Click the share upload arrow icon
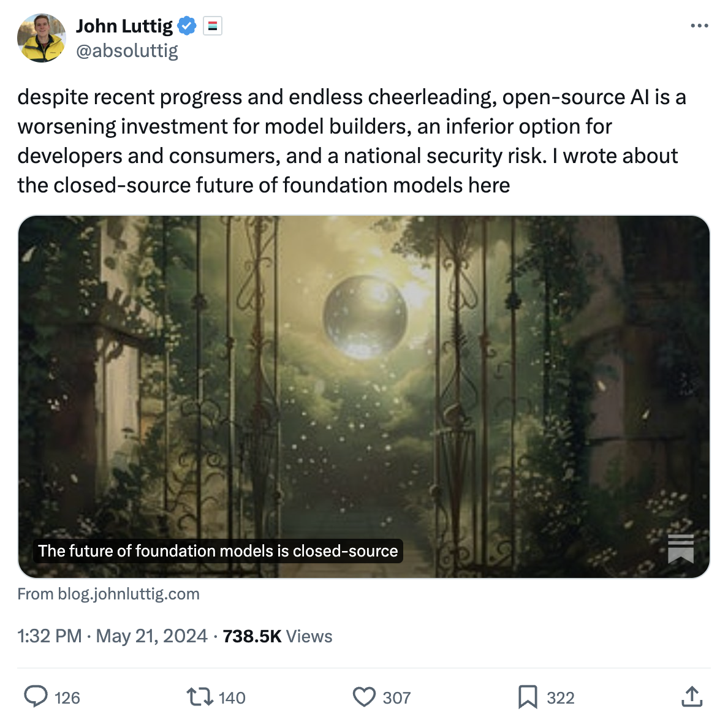 (692, 697)
